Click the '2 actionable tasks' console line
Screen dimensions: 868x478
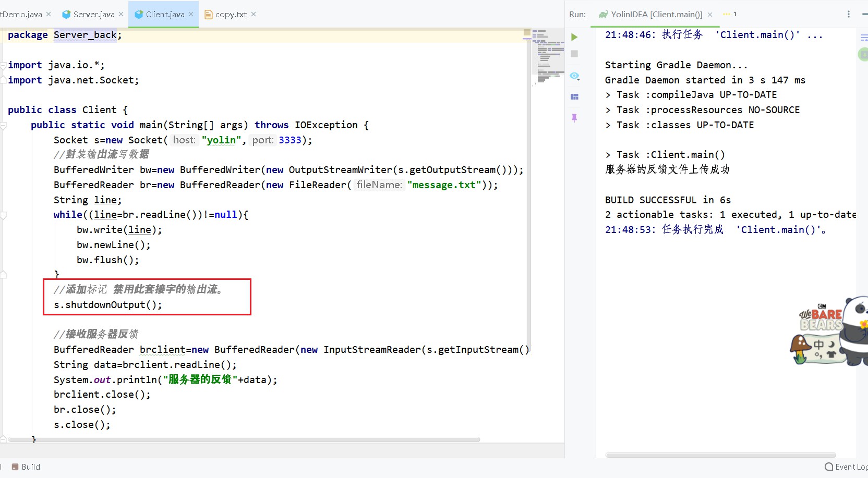tap(730, 215)
